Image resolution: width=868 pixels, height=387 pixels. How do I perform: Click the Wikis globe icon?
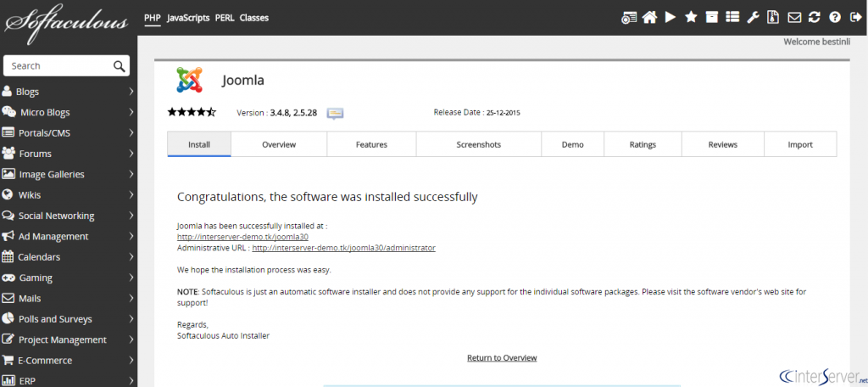coord(7,194)
